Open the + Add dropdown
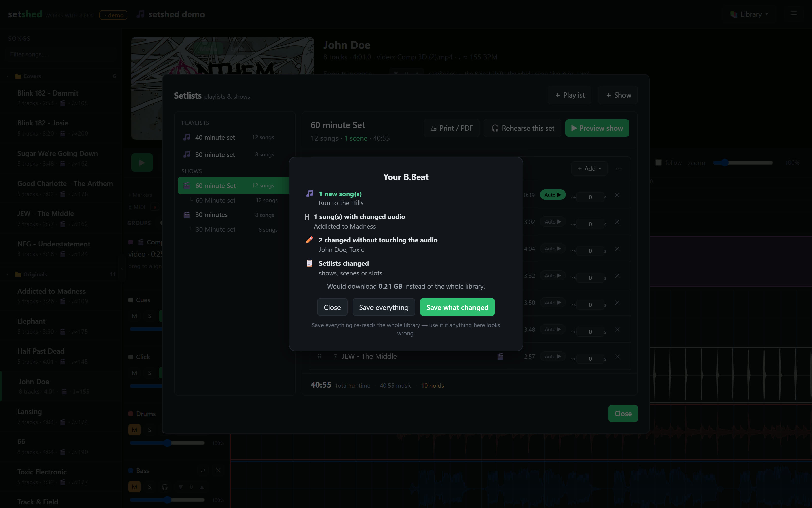The width and height of the screenshot is (812, 508). 589,169
